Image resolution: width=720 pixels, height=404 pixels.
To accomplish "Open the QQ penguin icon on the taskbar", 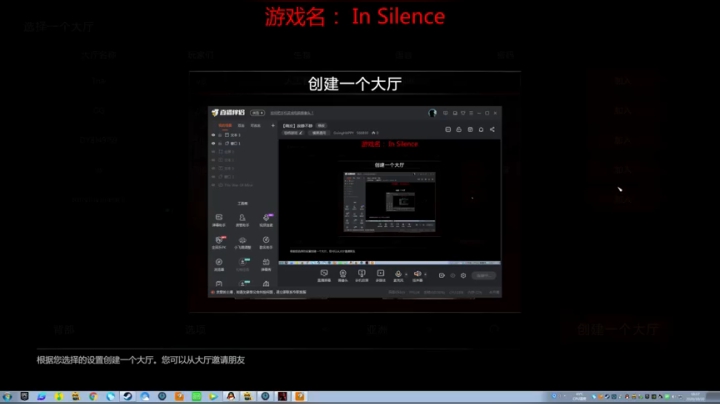I will 231,396.
